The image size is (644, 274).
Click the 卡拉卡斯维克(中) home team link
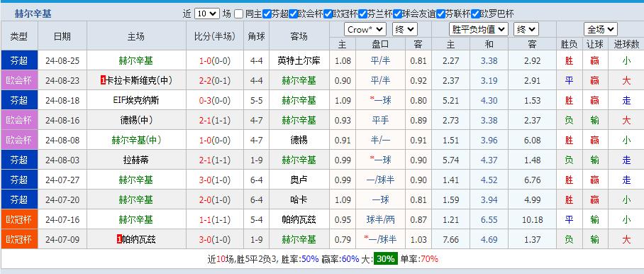pos(139,80)
